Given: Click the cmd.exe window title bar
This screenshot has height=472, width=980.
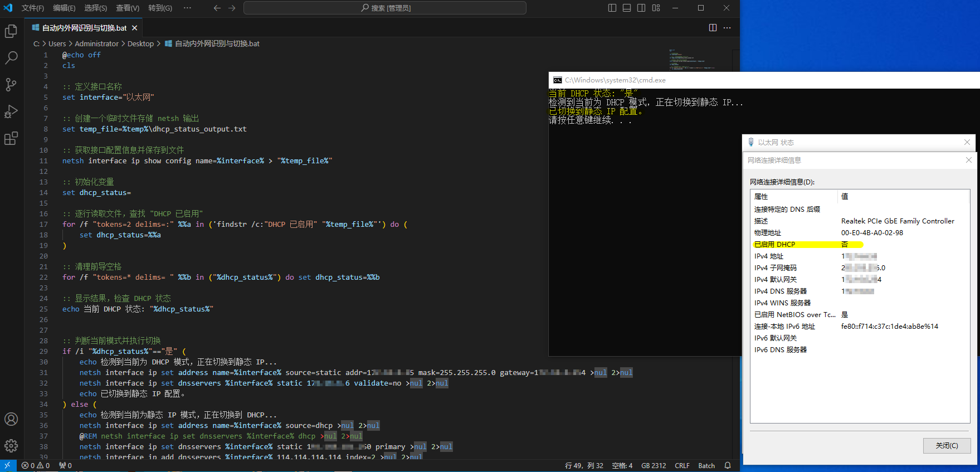Looking at the screenshot, I should [x=764, y=80].
